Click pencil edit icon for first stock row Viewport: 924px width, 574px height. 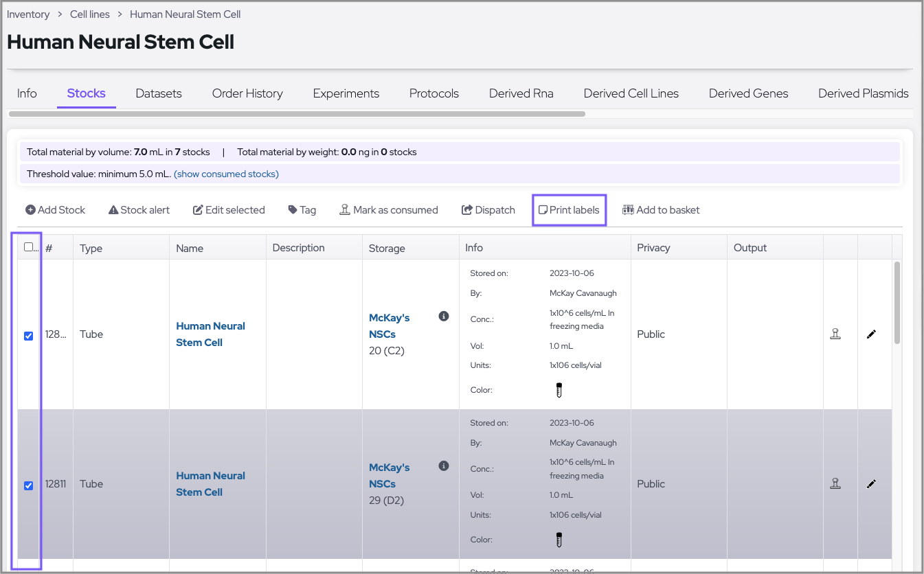click(x=871, y=334)
